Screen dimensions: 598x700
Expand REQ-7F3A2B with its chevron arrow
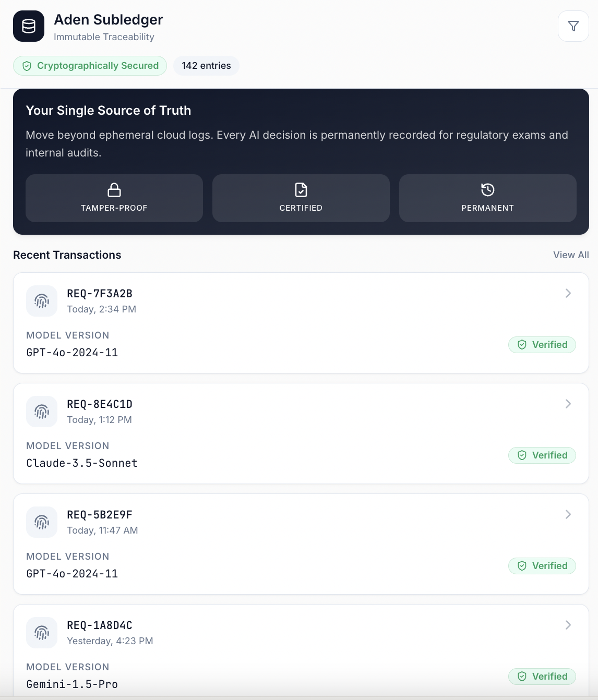(x=568, y=293)
